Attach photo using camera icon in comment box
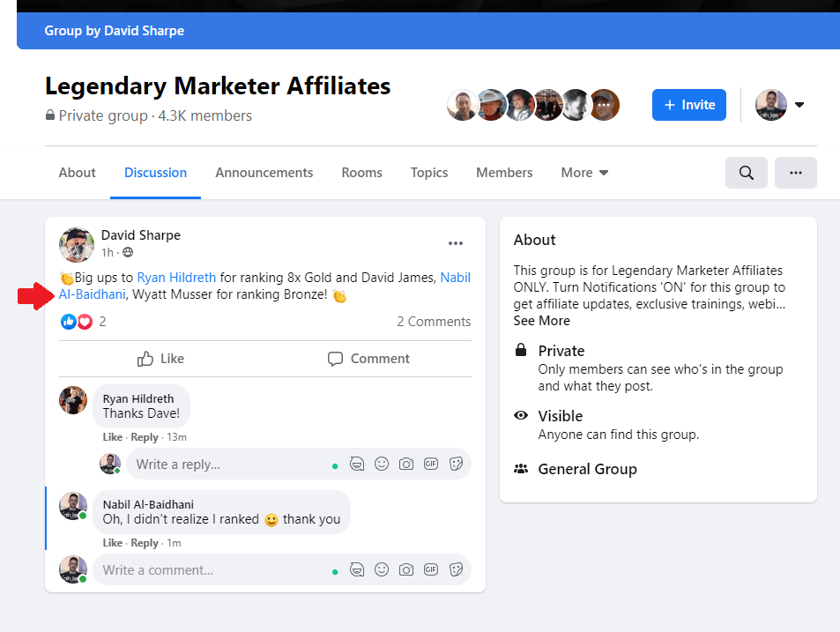This screenshot has height=632, width=840. click(x=406, y=569)
